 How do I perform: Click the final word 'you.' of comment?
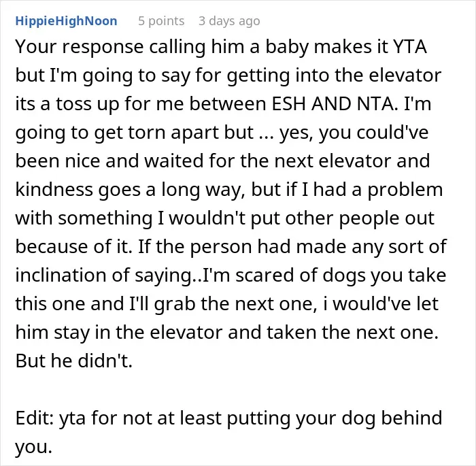point(34,447)
